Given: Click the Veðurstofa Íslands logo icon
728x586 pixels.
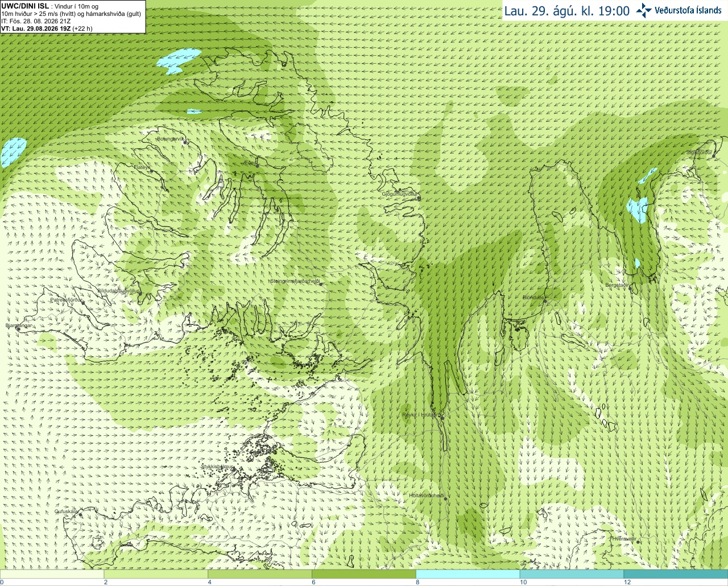Looking at the screenshot, I should coord(644,10).
